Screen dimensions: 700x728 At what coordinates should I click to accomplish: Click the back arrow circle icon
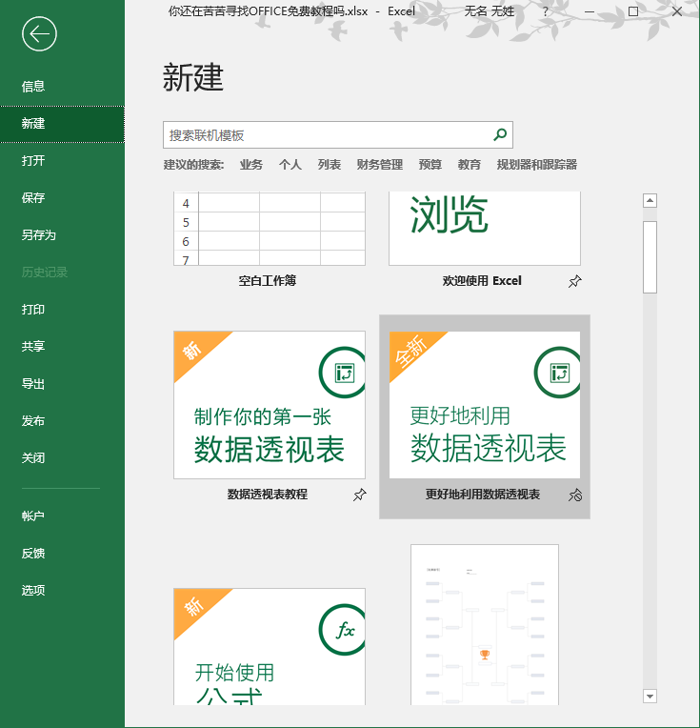coord(39,34)
